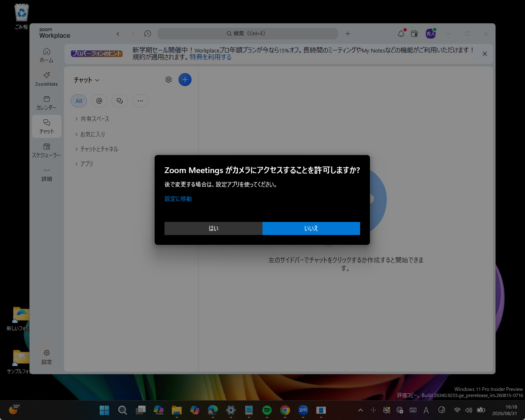
Task: Open 設定 at the sidebar bottom
Action: 47,357
